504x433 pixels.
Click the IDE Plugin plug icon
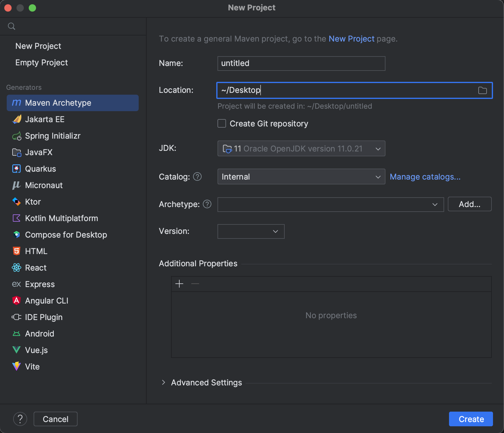(x=16, y=317)
